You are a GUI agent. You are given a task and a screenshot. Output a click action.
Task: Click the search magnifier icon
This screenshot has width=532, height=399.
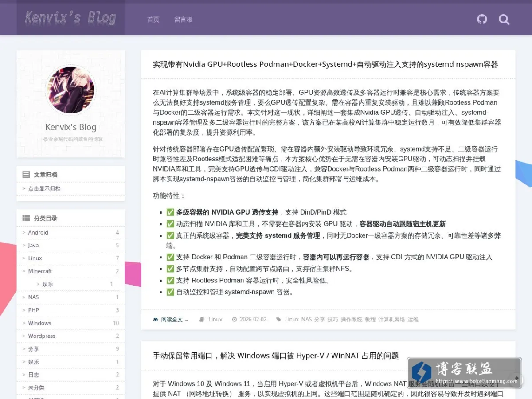(x=504, y=20)
